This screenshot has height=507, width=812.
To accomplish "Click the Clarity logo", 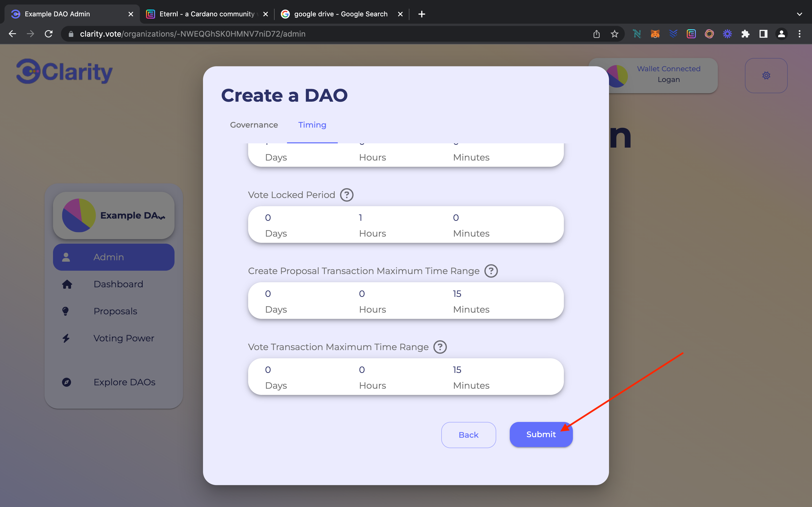I will point(64,72).
